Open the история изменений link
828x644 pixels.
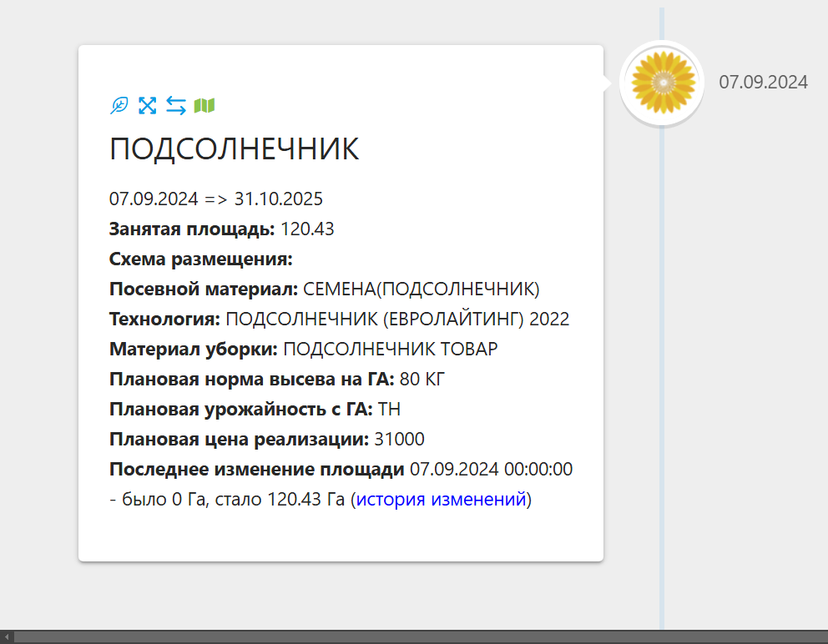pyautogui.click(x=442, y=500)
